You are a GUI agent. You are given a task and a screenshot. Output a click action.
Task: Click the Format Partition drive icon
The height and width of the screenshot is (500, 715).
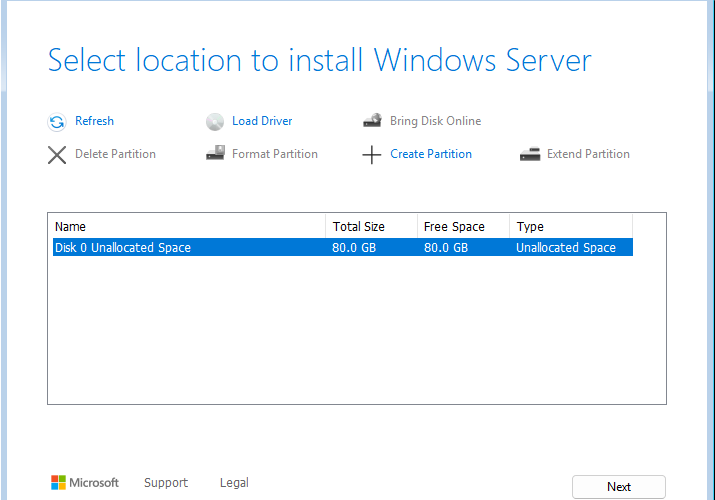(215, 153)
